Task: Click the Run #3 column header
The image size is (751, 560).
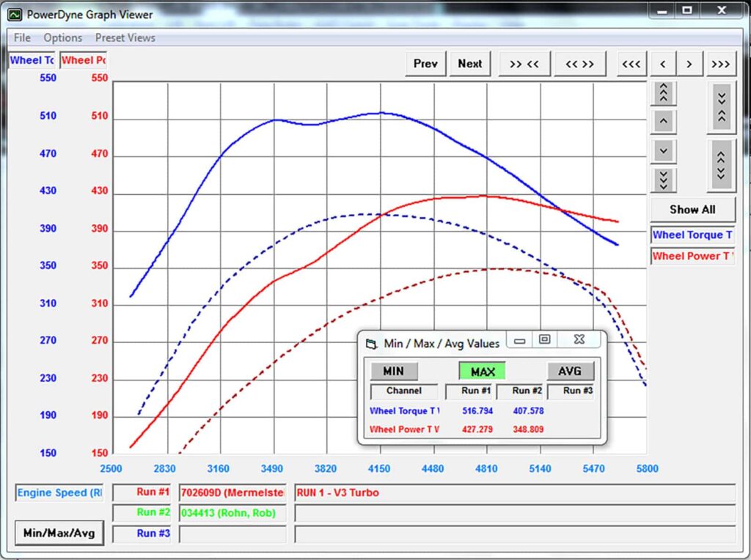Action: pyautogui.click(x=571, y=391)
